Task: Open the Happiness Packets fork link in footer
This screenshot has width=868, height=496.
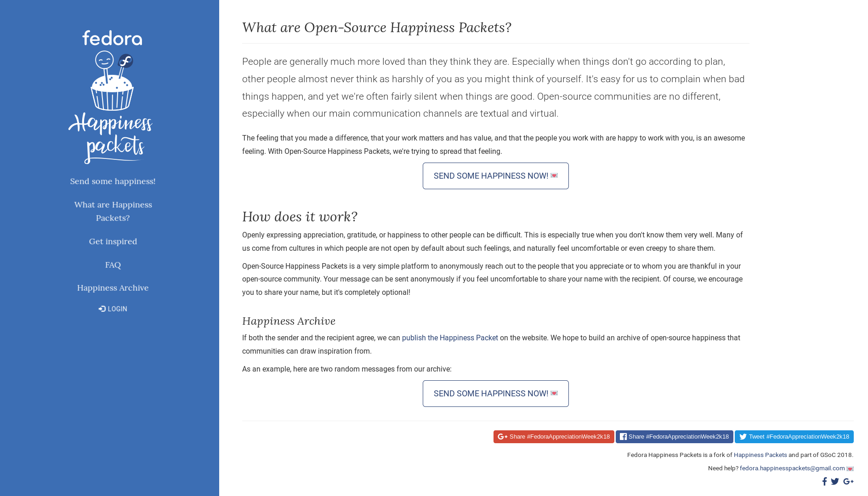Action: pos(760,455)
